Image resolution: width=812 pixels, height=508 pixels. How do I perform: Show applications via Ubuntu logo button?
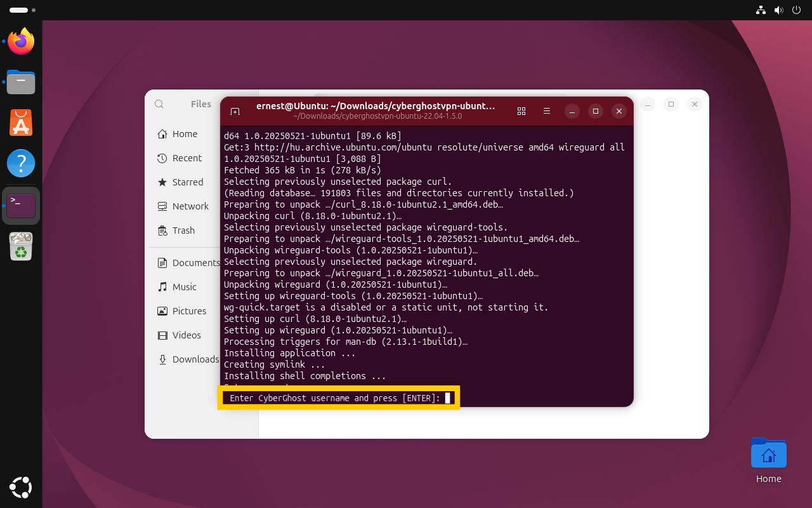(21, 487)
